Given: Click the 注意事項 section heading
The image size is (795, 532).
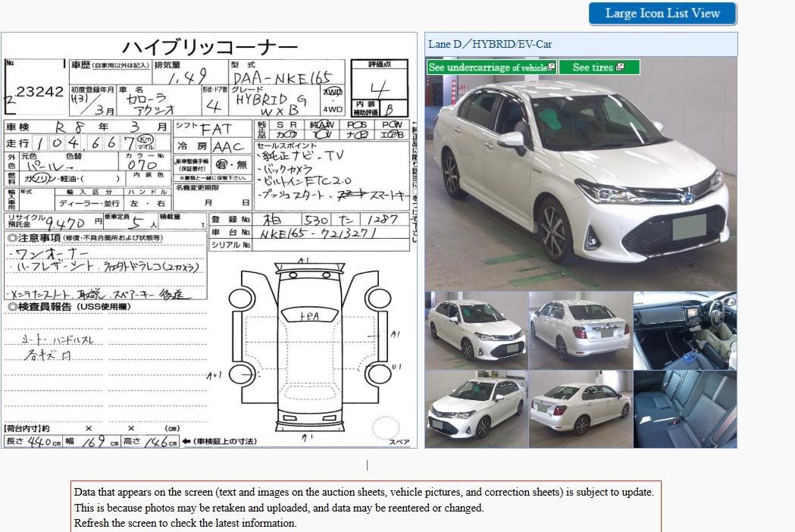Looking at the screenshot, I should tap(86, 238).
